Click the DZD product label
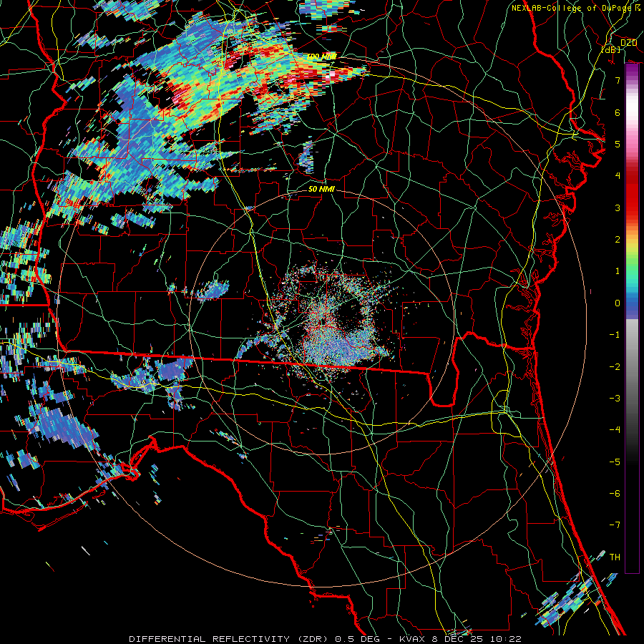This screenshot has width=644, height=644. (x=628, y=43)
